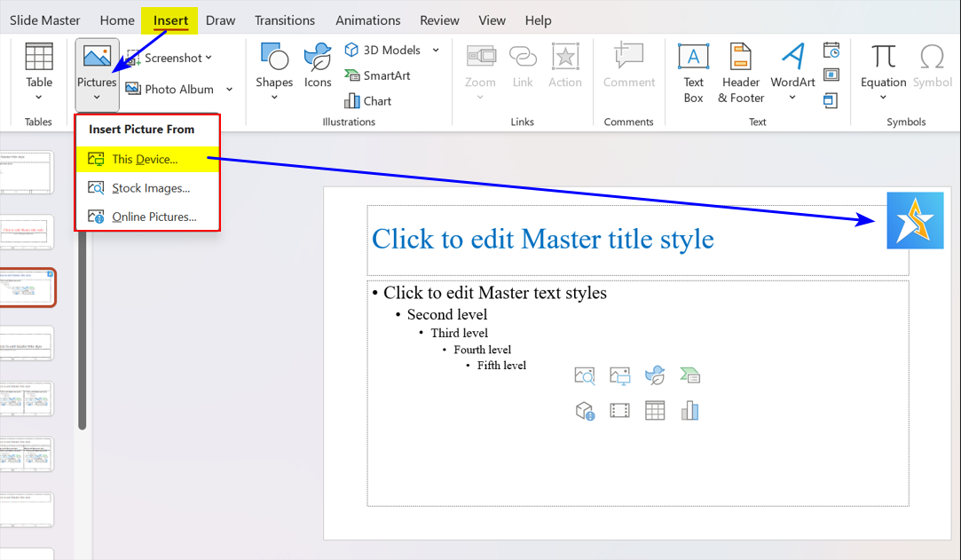Insert a Chart from the ribbon
961x560 pixels.
pyautogui.click(x=367, y=100)
